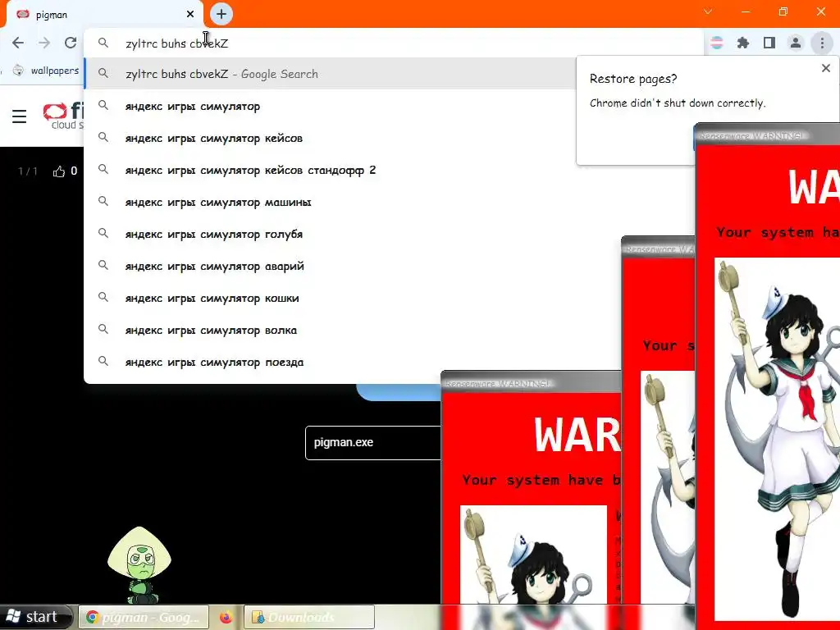Open the Windows start button
Screen dimensions: 840x630
pyautogui.click(x=35, y=617)
